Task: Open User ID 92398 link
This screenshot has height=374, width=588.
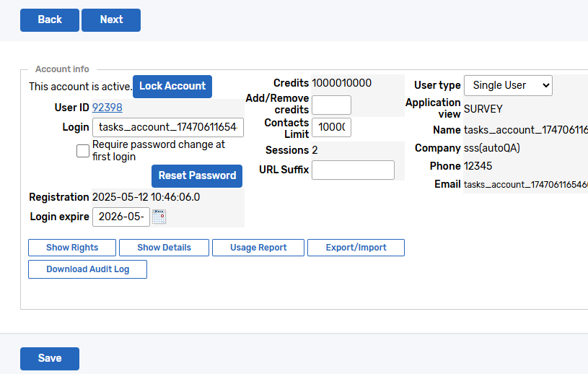Action: click(107, 108)
